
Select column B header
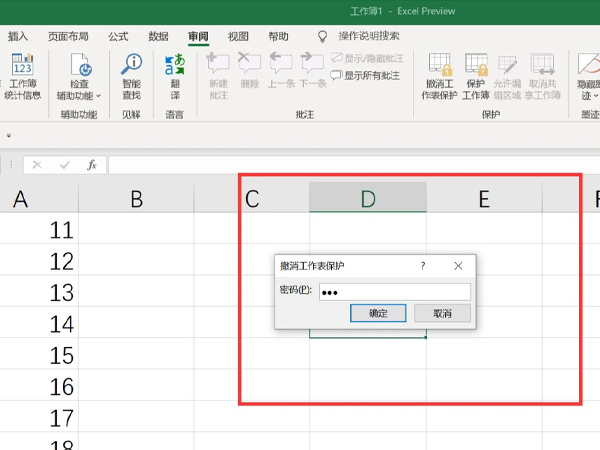click(136, 199)
